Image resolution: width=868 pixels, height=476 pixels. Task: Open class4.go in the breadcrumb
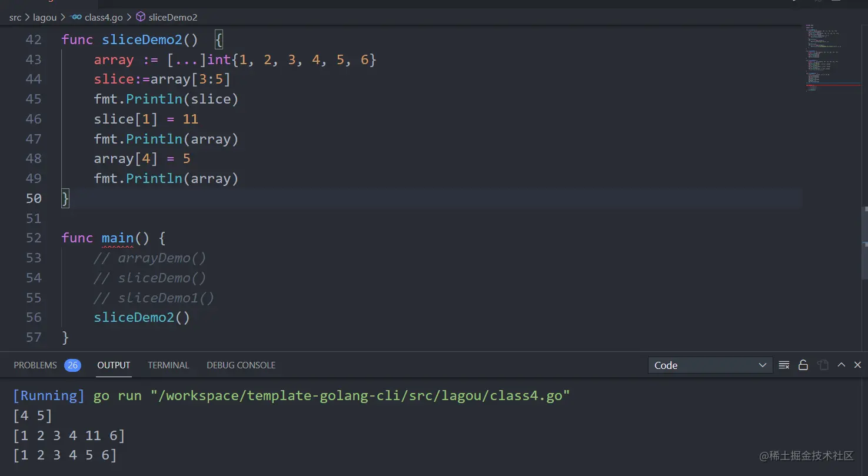pos(104,18)
